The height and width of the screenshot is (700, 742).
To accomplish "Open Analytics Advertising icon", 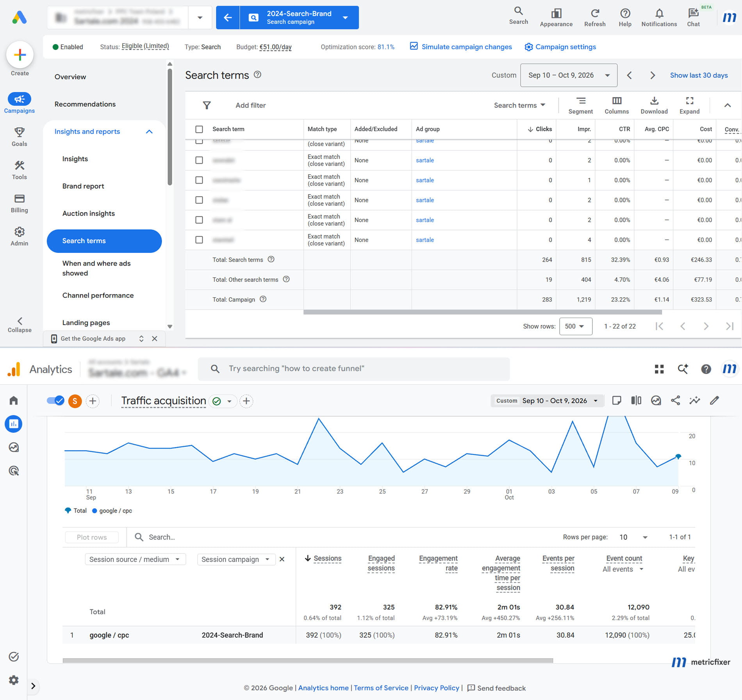I will tap(14, 471).
